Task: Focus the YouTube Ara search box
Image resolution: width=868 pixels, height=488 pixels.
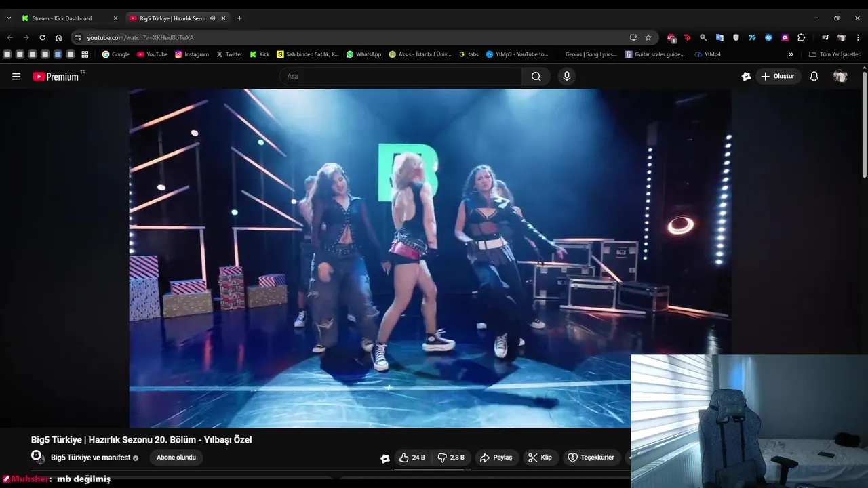Action: pos(401,77)
